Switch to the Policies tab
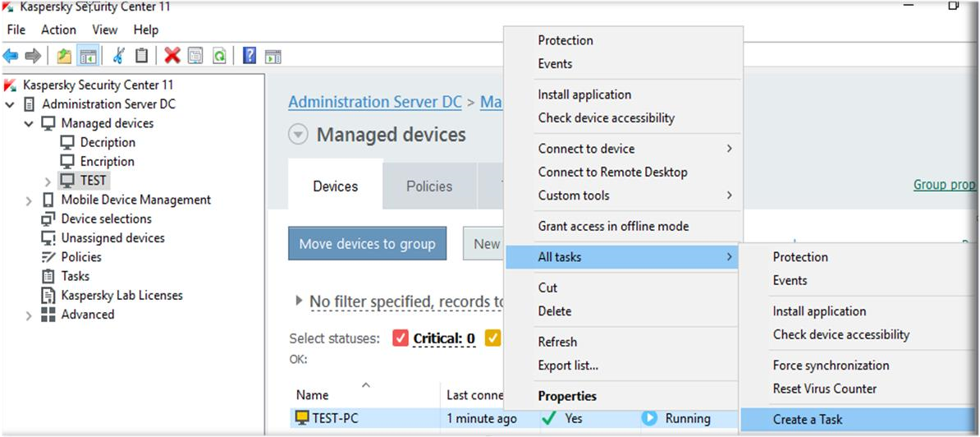Screen dimensions: 980x437 pyautogui.click(x=429, y=186)
